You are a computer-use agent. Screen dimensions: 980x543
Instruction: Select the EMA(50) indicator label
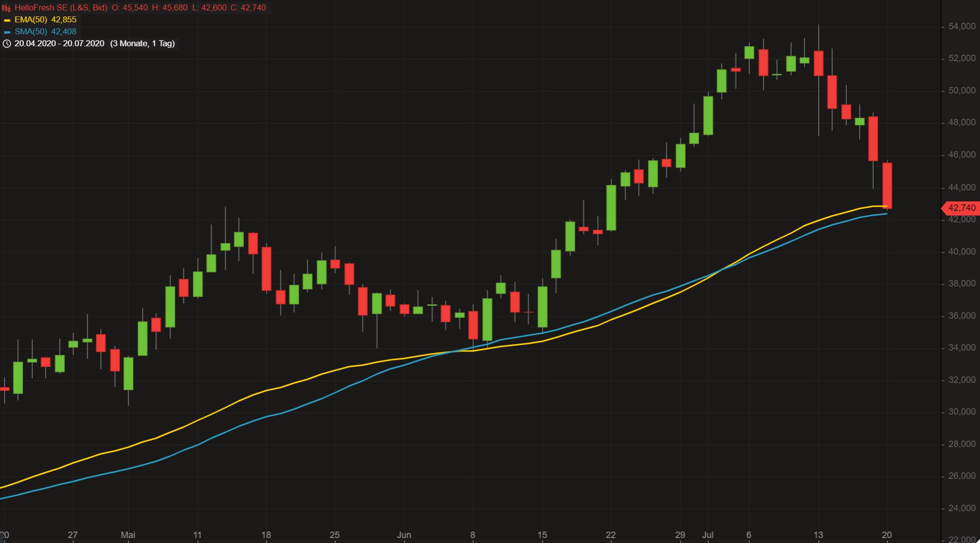30,20
